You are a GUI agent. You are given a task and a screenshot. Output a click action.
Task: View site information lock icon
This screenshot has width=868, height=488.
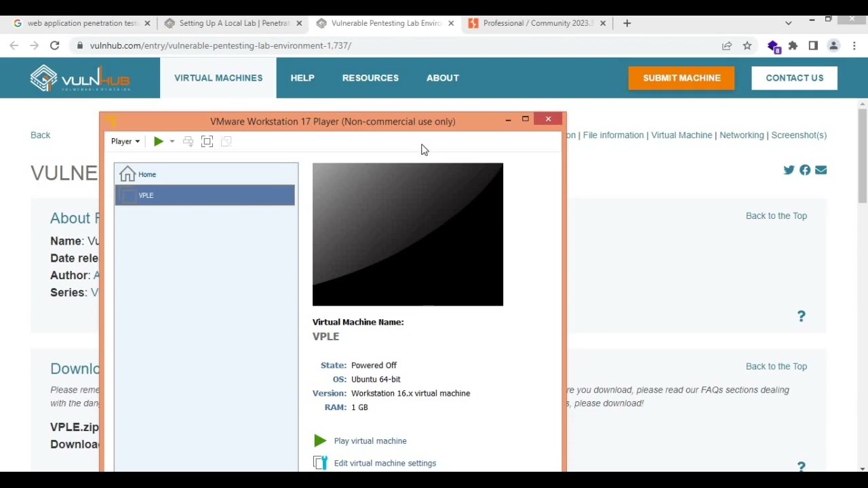tap(80, 45)
